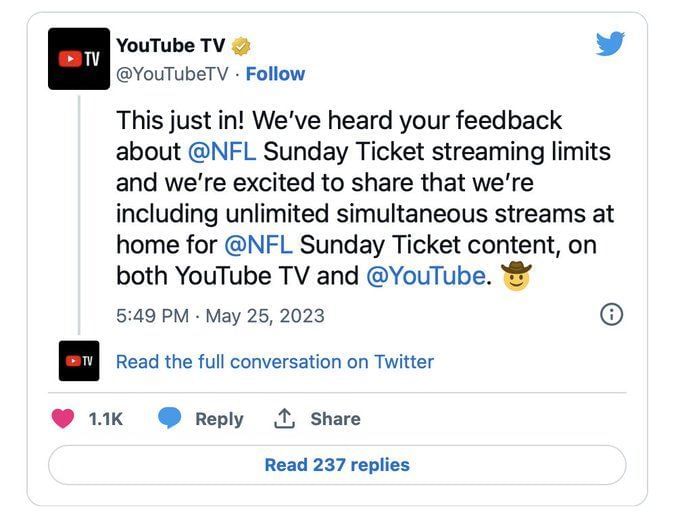Click the blue reply bubble icon
The width and height of the screenshot is (680, 517).
coord(170,419)
